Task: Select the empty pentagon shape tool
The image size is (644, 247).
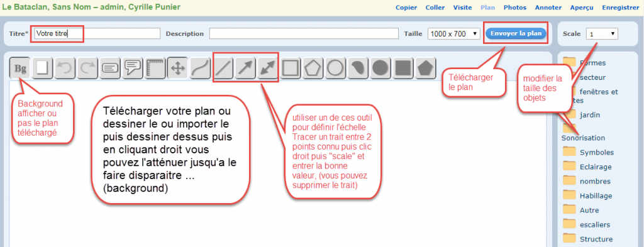Action: (x=313, y=68)
